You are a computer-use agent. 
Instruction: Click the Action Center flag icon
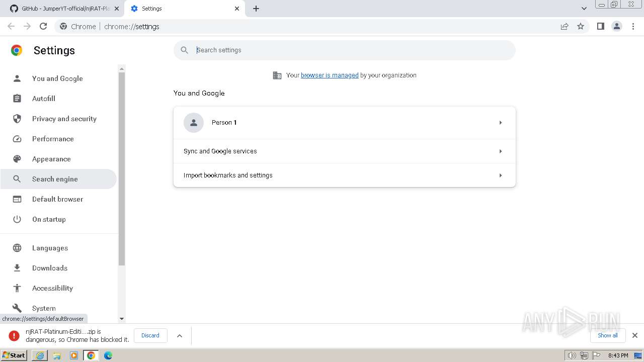click(596, 355)
